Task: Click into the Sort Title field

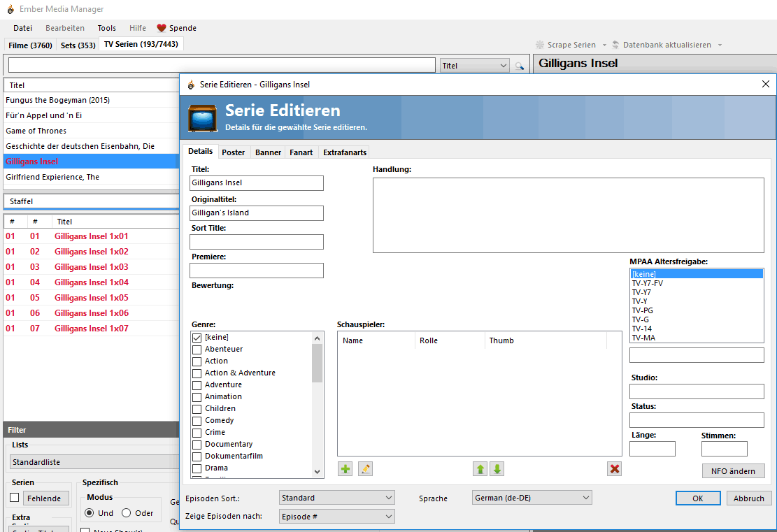Action: coord(257,242)
